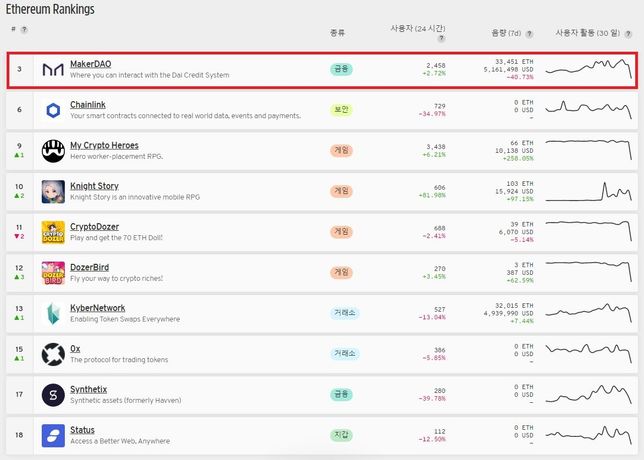Click the Synthetix logo icon
This screenshot has width=644, height=460.
(53, 395)
